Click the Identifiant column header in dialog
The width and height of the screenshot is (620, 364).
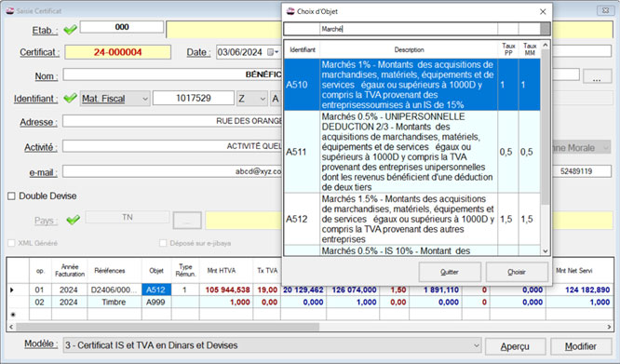(303, 49)
